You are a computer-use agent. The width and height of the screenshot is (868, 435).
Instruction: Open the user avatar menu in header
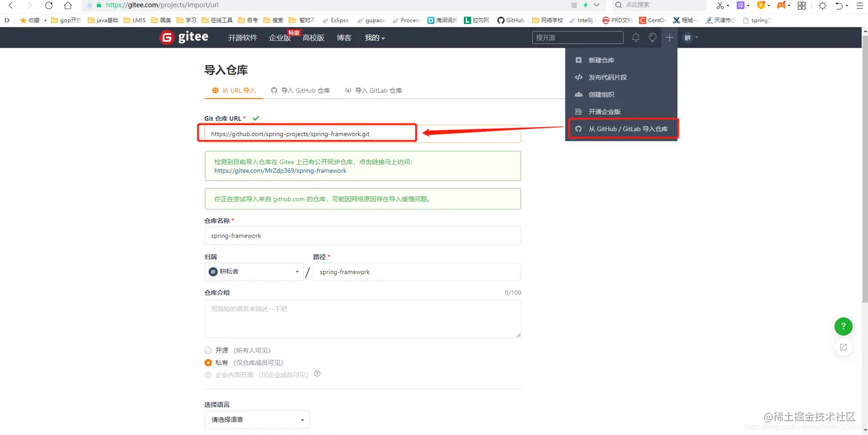click(x=690, y=38)
